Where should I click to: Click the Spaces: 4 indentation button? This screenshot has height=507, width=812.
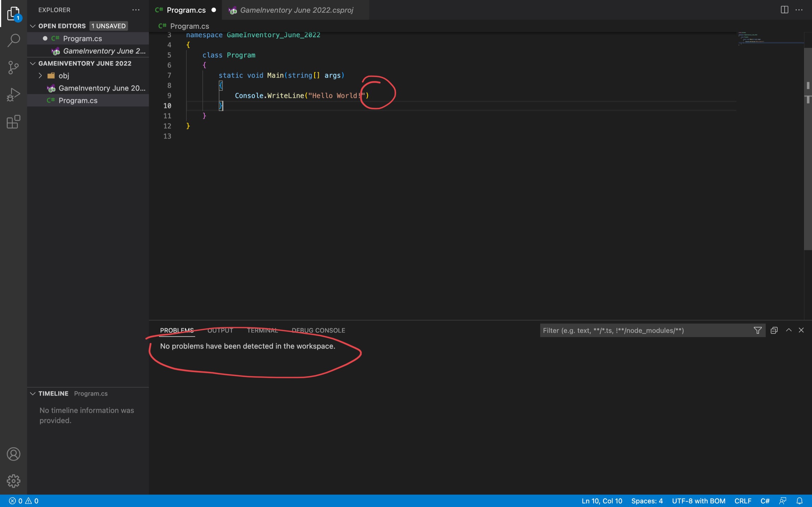click(x=647, y=501)
